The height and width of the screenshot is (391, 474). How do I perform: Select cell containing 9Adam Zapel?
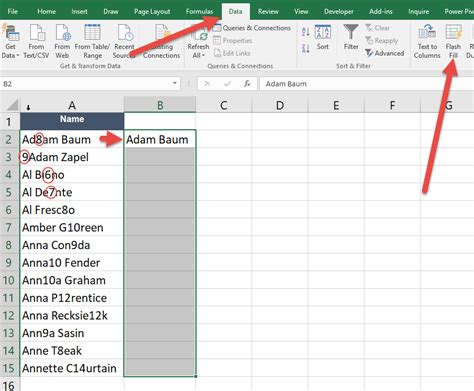72,157
